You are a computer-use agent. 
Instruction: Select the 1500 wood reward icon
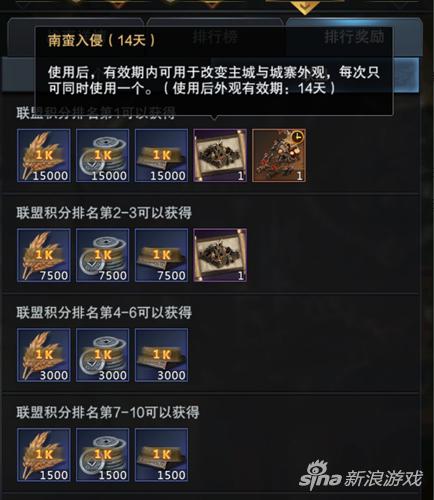[161, 455]
